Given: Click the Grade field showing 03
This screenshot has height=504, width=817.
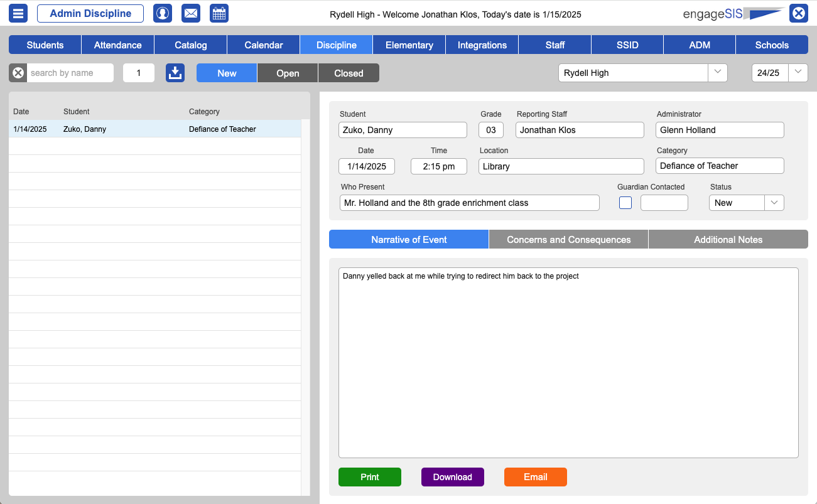Looking at the screenshot, I should tap(491, 130).
